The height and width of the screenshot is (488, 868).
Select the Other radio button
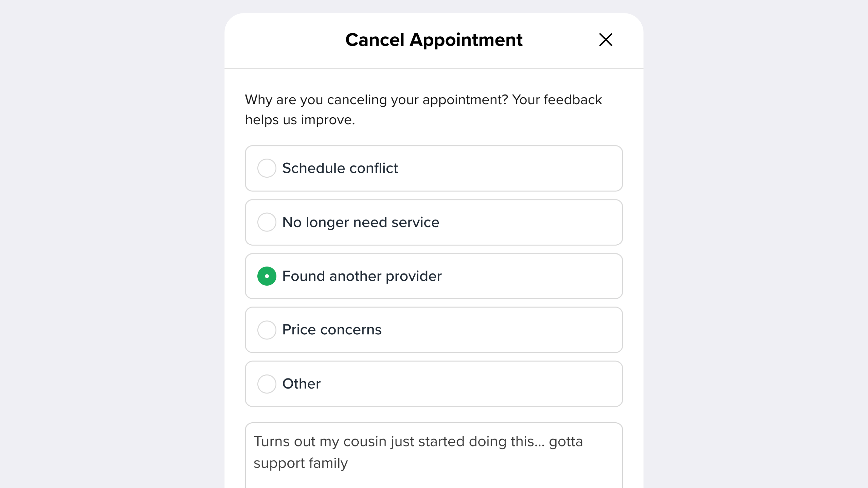(x=266, y=384)
